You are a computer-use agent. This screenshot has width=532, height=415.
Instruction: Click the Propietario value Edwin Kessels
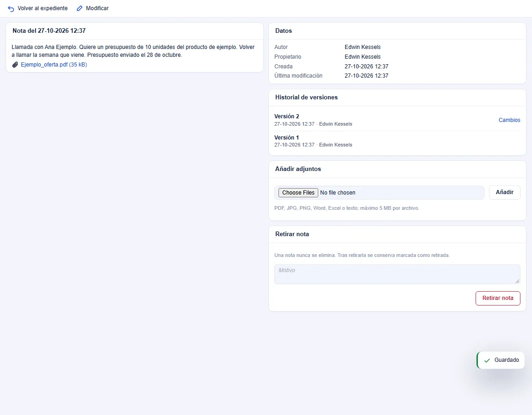(363, 57)
